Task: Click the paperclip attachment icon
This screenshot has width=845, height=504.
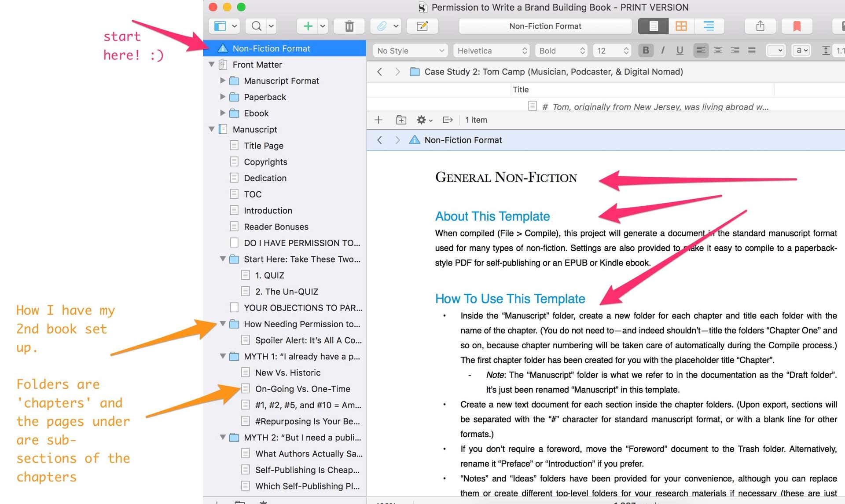Action: [381, 26]
